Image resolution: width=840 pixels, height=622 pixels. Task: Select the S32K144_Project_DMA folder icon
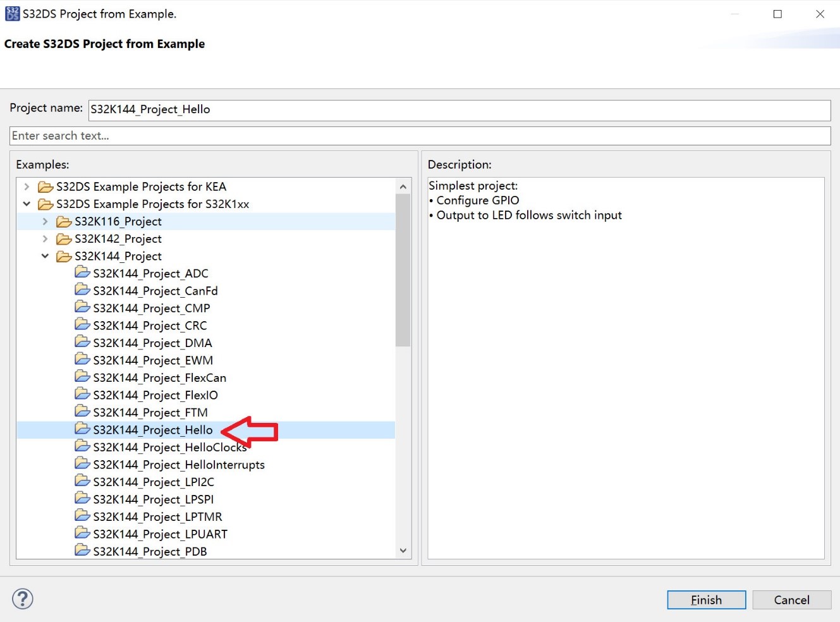coord(82,342)
